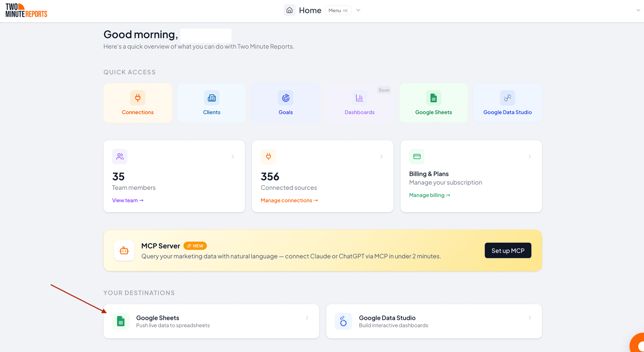Open Google Data Studio destination title
The height and width of the screenshot is (352, 644).
click(387, 318)
